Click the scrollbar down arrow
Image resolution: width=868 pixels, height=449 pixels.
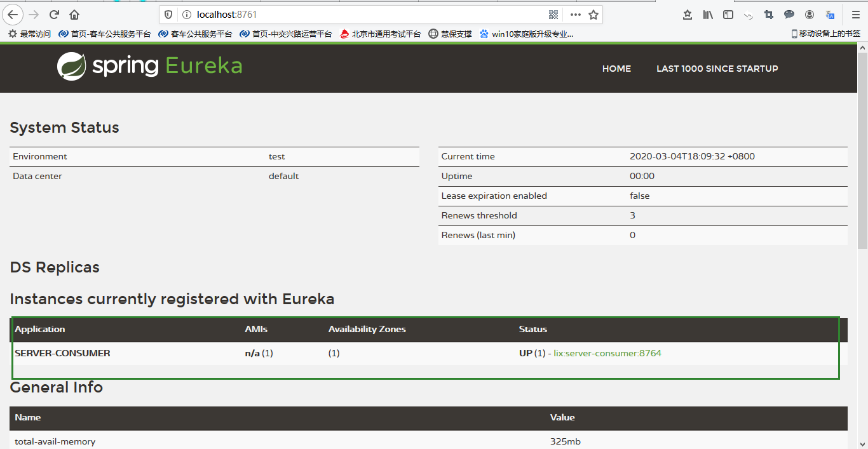click(862, 443)
